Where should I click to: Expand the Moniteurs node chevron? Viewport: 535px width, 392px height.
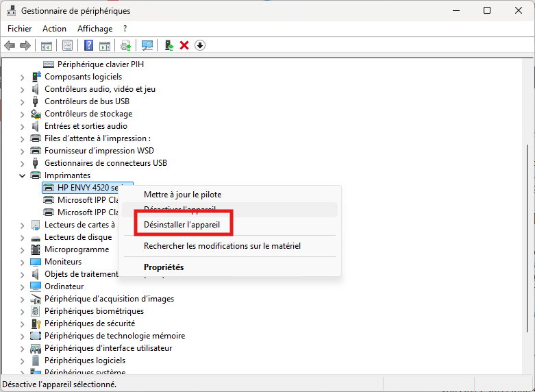(x=22, y=262)
